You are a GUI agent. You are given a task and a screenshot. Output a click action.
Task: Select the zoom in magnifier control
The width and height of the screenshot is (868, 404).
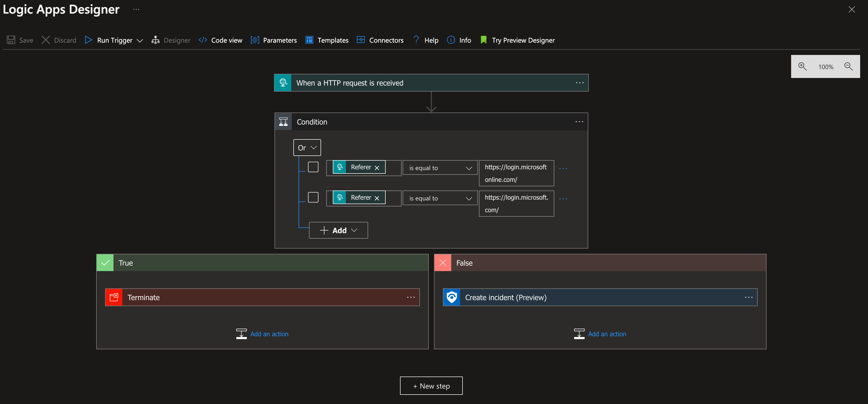coord(803,66)
